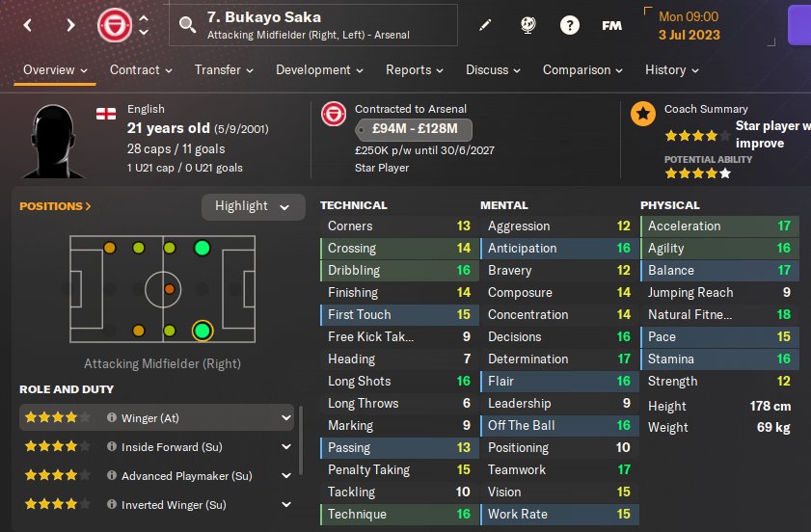Viewport: 811px width, 532px height.
Task: Open the help question mark icon
Action: (x=570, y=25)
